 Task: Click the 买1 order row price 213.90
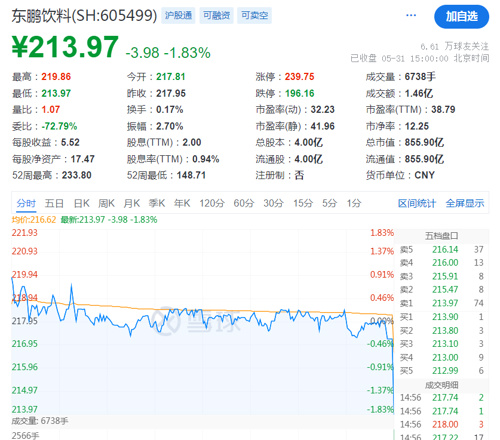point(445,317)
